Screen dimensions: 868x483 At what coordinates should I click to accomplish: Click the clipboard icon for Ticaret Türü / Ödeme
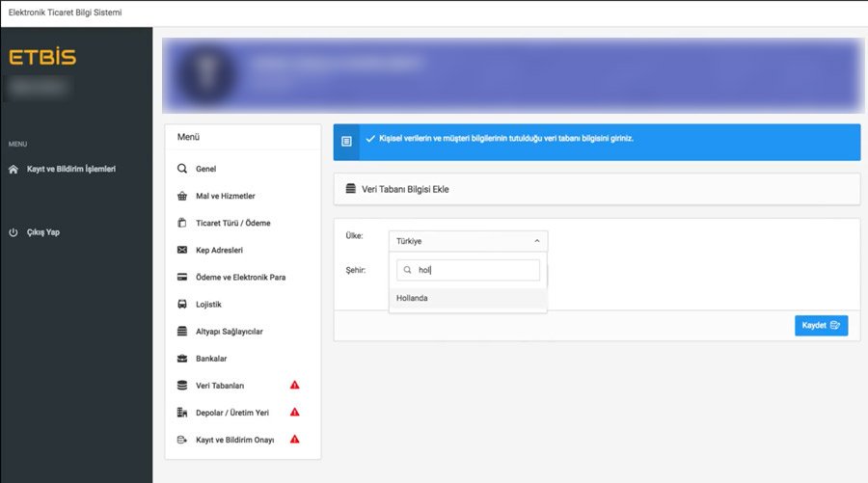[182, 223]
